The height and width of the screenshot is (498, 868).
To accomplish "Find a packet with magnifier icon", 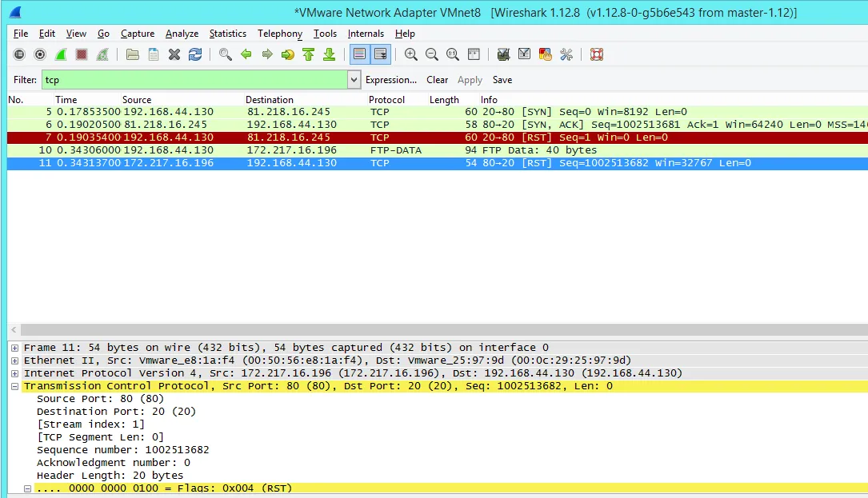I will pyautogui.click(x=226, y=54).
